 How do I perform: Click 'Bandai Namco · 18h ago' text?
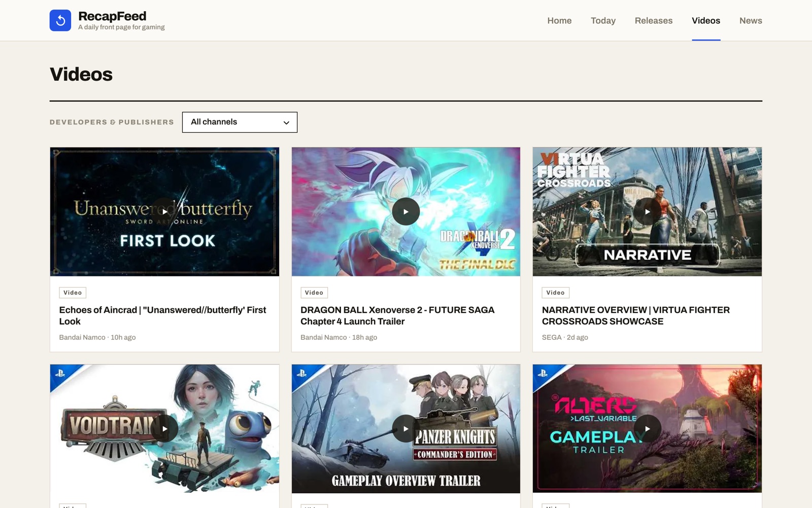[339, 337]
